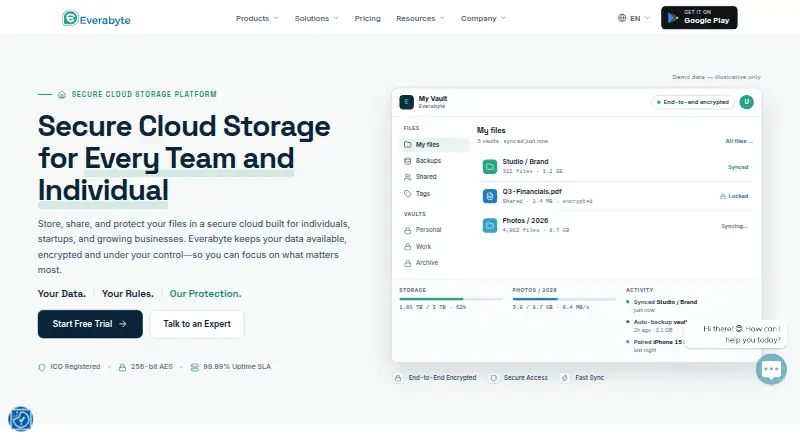This screenshot has height=440, width=800.
Task: Open the chat widget bubble
Action: click(771, 369)
